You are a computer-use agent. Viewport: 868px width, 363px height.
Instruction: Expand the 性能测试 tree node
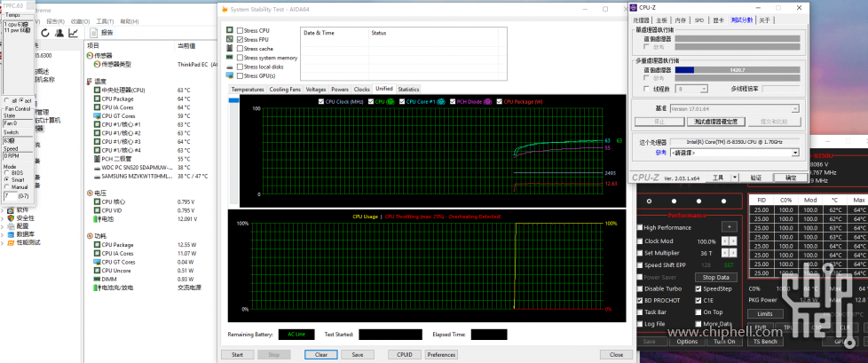click(x=3, y=242)
